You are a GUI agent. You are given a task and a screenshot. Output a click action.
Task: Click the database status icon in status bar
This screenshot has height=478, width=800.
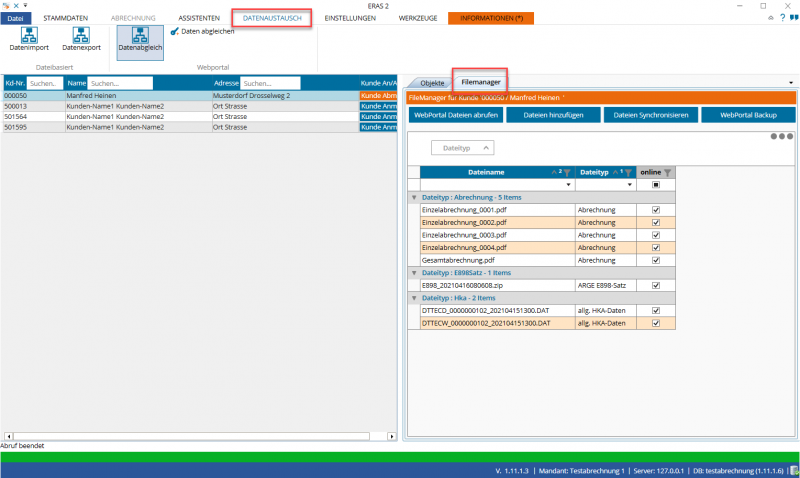point(794,471)
